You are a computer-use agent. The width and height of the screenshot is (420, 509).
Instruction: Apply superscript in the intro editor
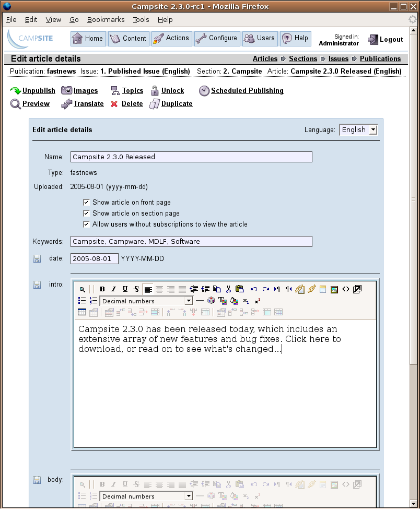pos(257,301)
